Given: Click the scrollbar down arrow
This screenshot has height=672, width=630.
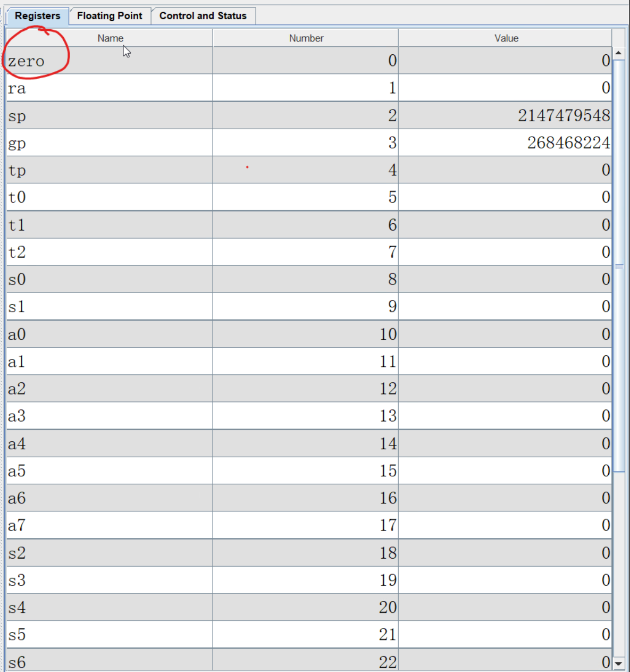Looking at the screenshot, I should pos(618,663).
